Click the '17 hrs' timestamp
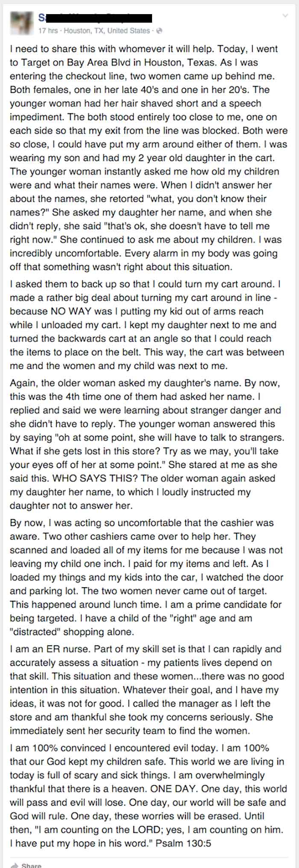 (x=48, y=31)
